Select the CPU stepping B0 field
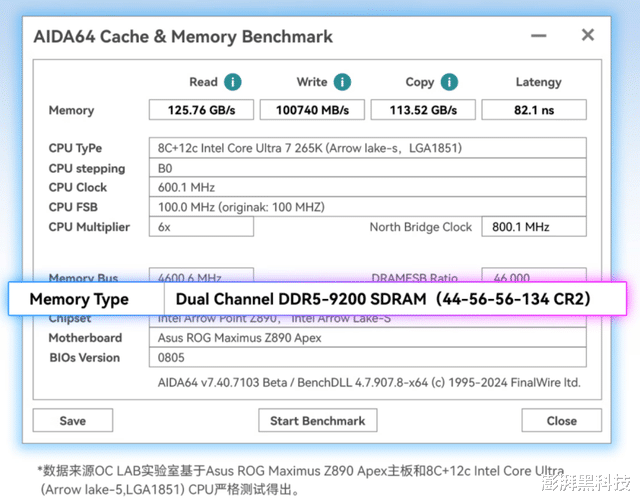Viewport: 640px width, 504px height. coord(367,168)
